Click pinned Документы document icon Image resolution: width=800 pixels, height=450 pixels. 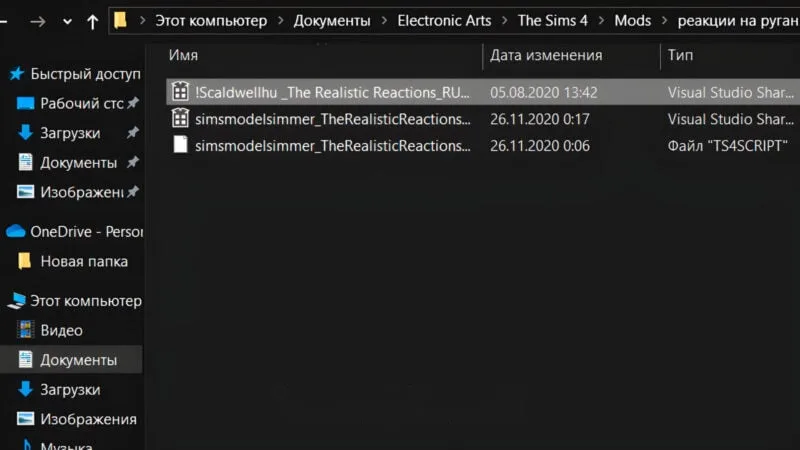click(x=26, y=162)
